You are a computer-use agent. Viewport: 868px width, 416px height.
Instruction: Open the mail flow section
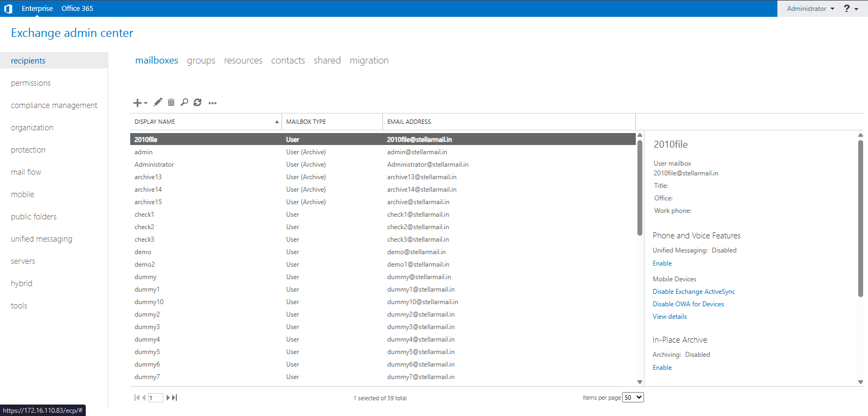click(26, 172)
